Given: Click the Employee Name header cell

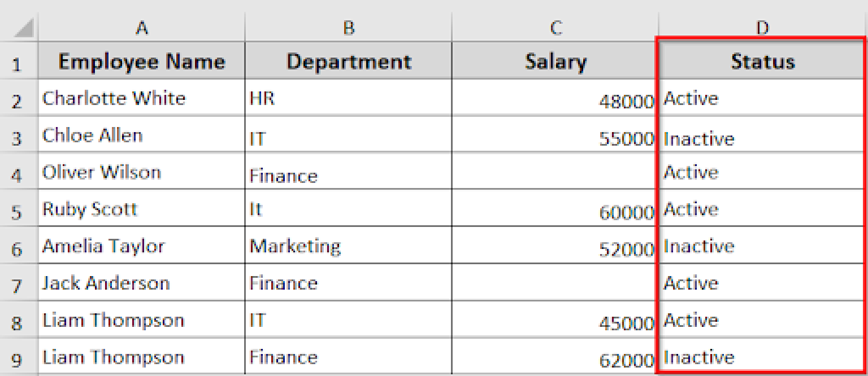Looking at the screenshot, I should (x=141, y=61).
